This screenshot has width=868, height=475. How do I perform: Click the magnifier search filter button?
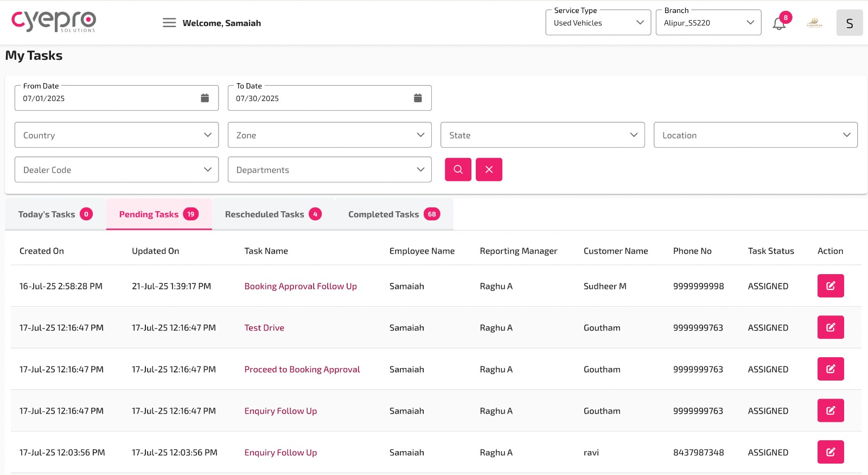point(458,169)
